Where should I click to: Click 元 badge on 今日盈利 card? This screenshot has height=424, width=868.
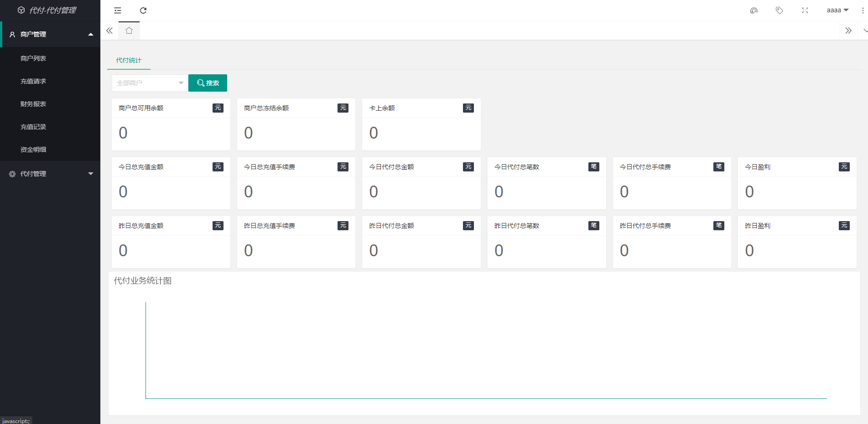(x=844, y=167)
